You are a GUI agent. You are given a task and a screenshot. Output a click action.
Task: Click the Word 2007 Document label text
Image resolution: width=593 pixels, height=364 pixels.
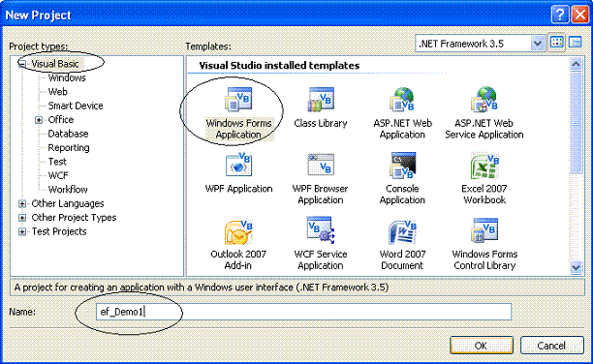coord(402,259)
